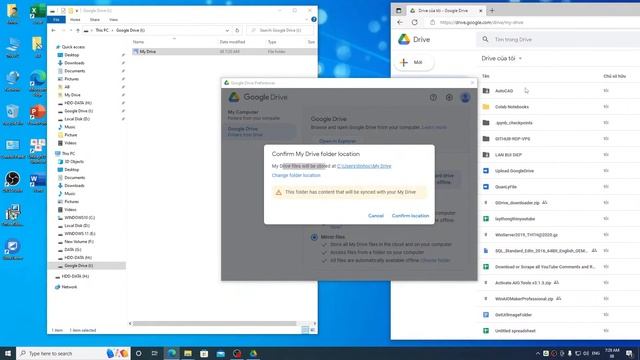This screenshot has height=360, width=640.
Task: Click the browser Reload button
Action: click(415, 22)
